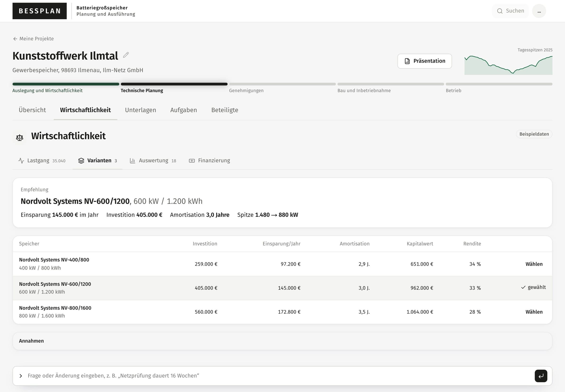This screenshot has height=392, width=565.
Task: Choose Wählen for NV-800/1600
Action: tap(534, 312)
